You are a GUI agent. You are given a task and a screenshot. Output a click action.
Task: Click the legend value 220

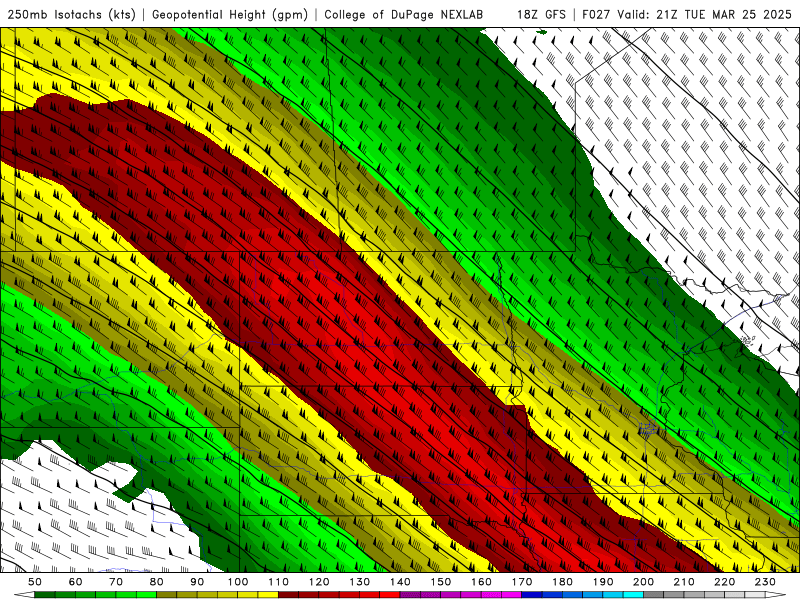[724, 582]
